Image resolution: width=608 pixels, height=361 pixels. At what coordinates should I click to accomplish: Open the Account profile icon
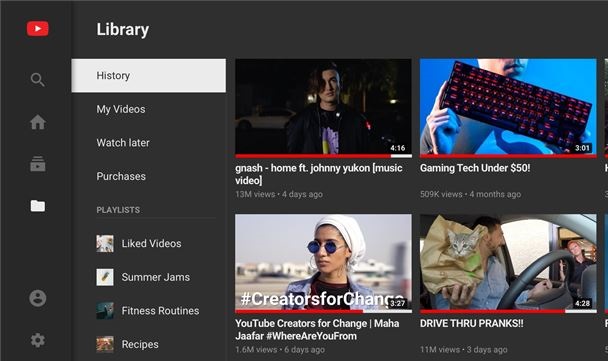point(38,298)
